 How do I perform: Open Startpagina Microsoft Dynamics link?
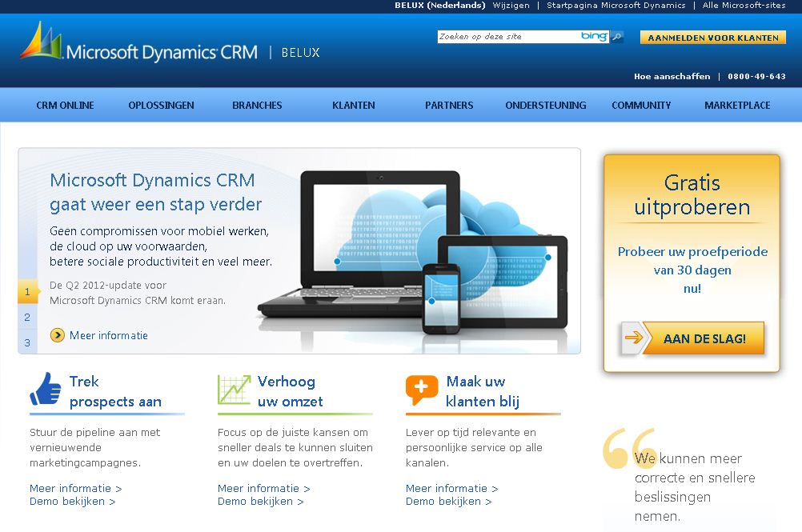point(616,6)
